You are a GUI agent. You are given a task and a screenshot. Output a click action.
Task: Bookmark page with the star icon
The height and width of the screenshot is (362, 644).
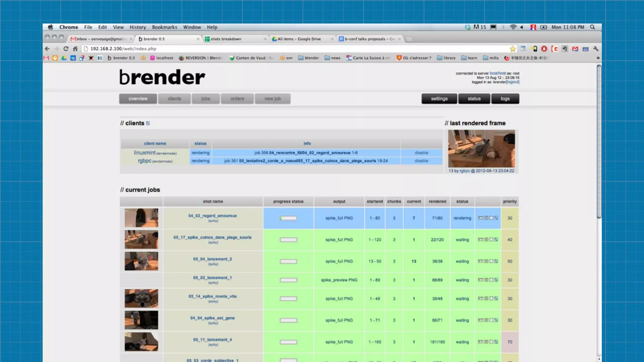coord(513,49)
